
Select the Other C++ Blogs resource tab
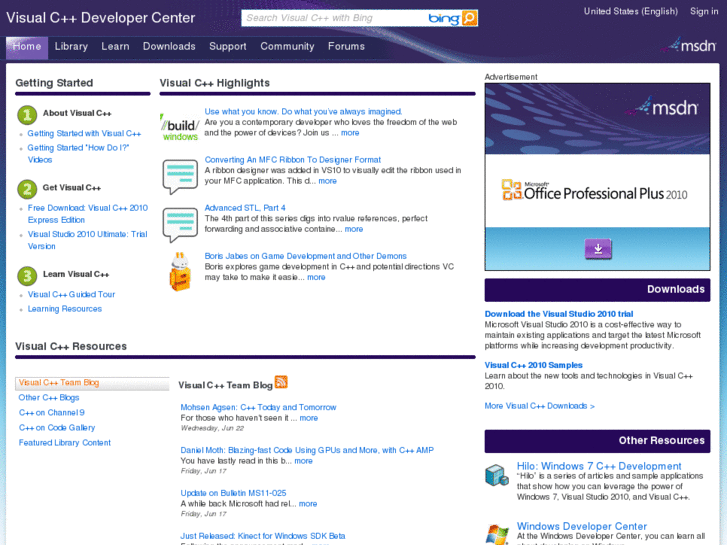pyautogui.click(x=49, y=398)
